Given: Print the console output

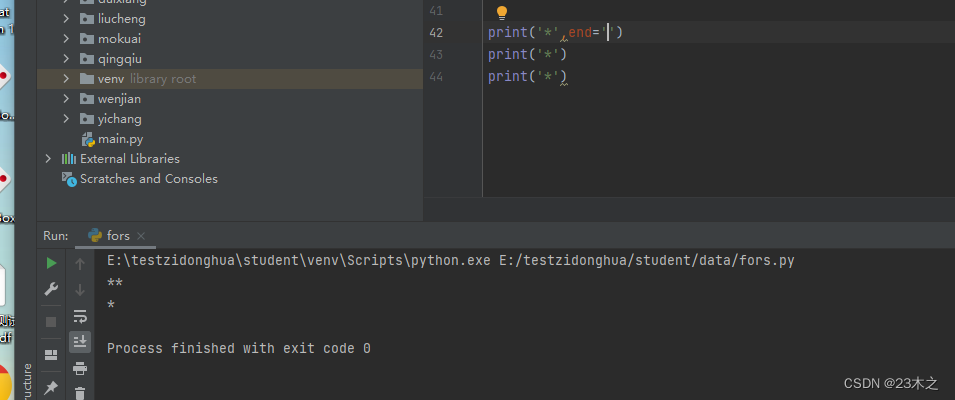Looking at the screenshot, I should click(x=80, y=368).
